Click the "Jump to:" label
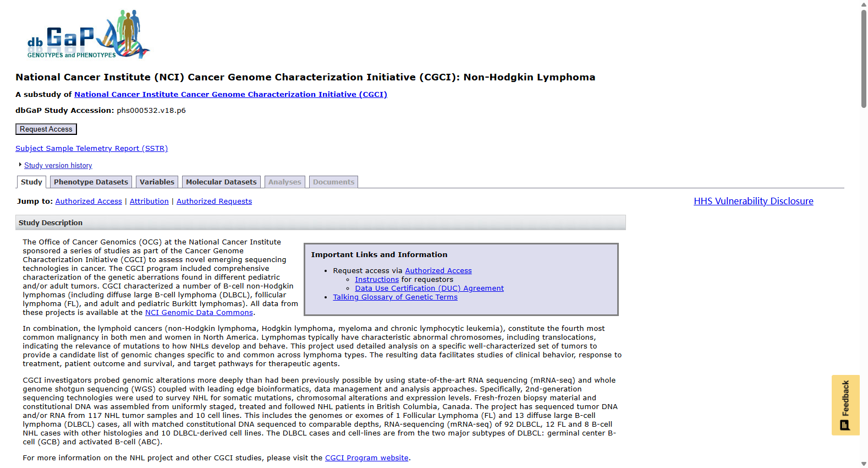This screenshot has width=868, height=468. pyautogui.click(x=35, y=202)
